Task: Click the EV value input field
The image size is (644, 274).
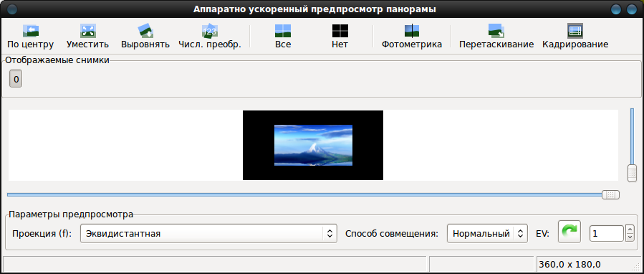Action: click(x=607, y=234)
